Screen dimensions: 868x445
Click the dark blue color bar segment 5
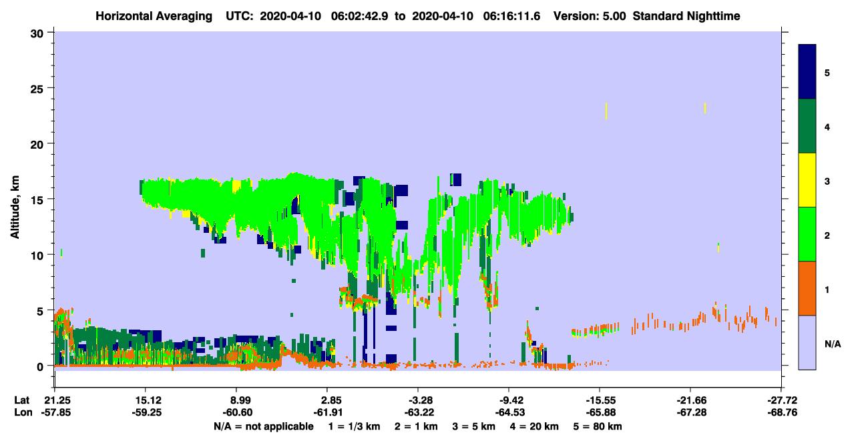tap(807, 72)
